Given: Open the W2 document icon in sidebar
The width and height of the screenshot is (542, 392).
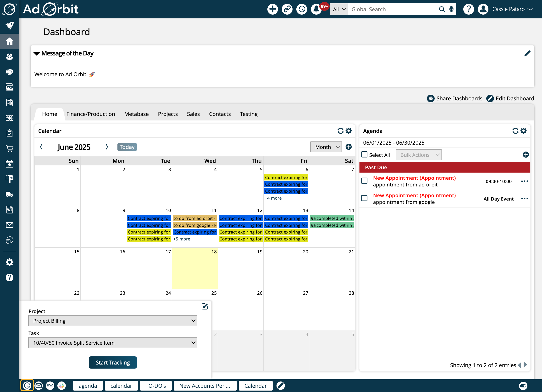Looking at the screenshot, I should click(x=10, y=210).
